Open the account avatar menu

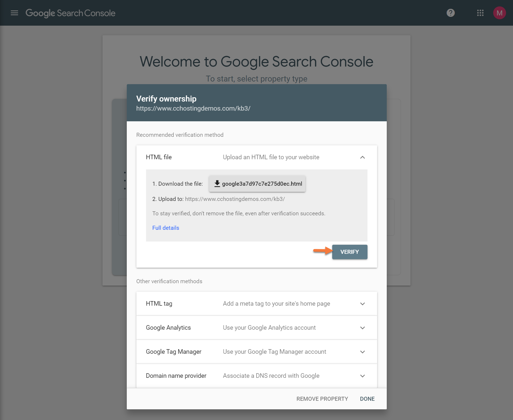[499, 13]
